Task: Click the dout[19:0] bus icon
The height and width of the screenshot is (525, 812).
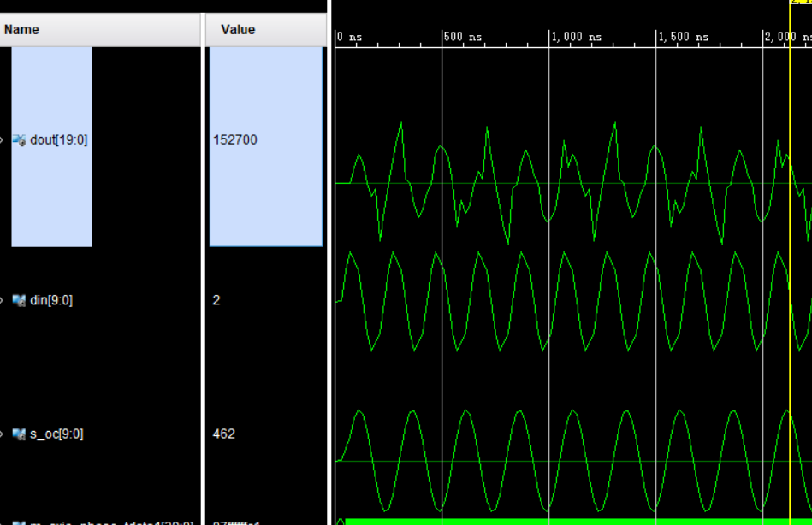Action: tap(19, 140)
